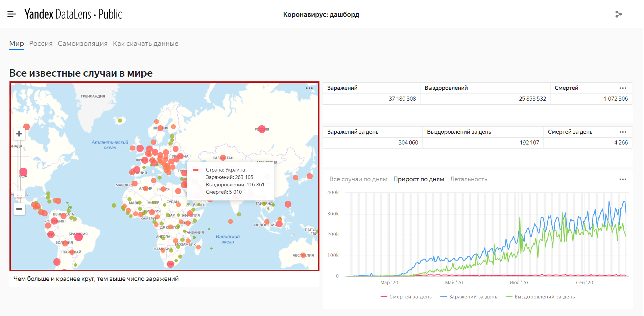The image size is (644, 316).
Task: Open totals table three-dot menu
Action: (623, 88)
